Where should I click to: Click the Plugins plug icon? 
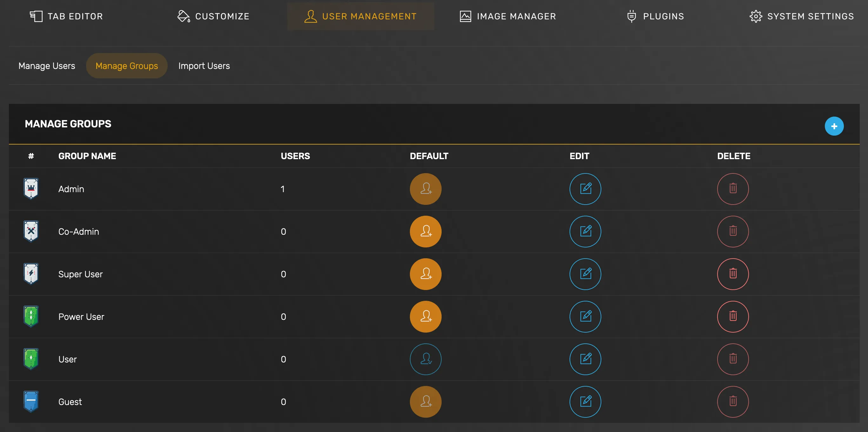tap(631, 16)
